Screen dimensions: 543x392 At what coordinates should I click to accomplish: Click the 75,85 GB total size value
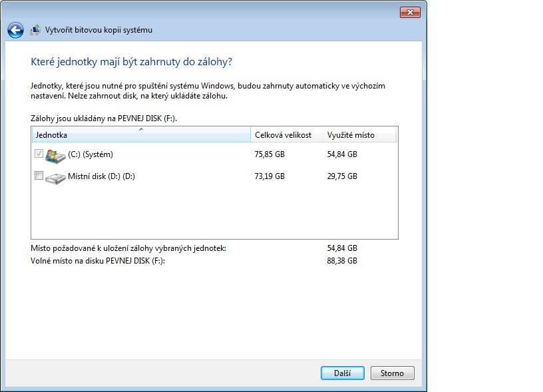click(270, 154)
